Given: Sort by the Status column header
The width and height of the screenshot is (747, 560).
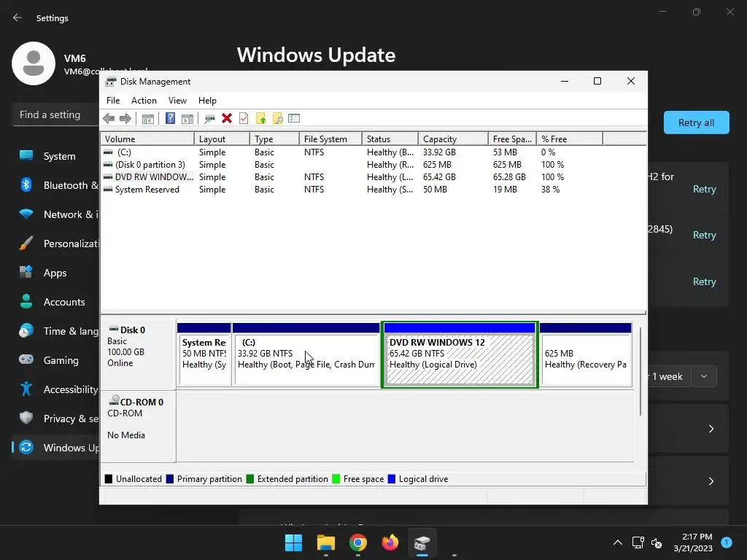Looking at the screenshot, I should pyautogui.click(x=390, y=139).
